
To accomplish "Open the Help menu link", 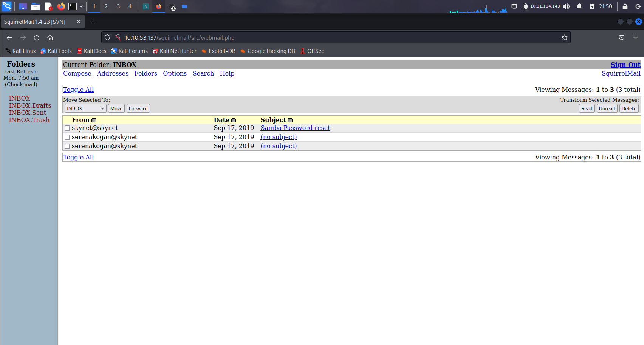I will 227,73.
